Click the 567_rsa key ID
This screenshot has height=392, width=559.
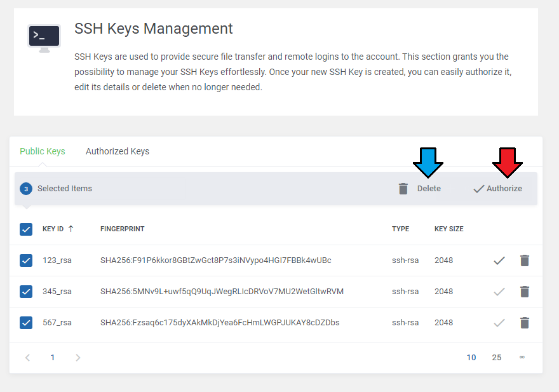(57, 323)
